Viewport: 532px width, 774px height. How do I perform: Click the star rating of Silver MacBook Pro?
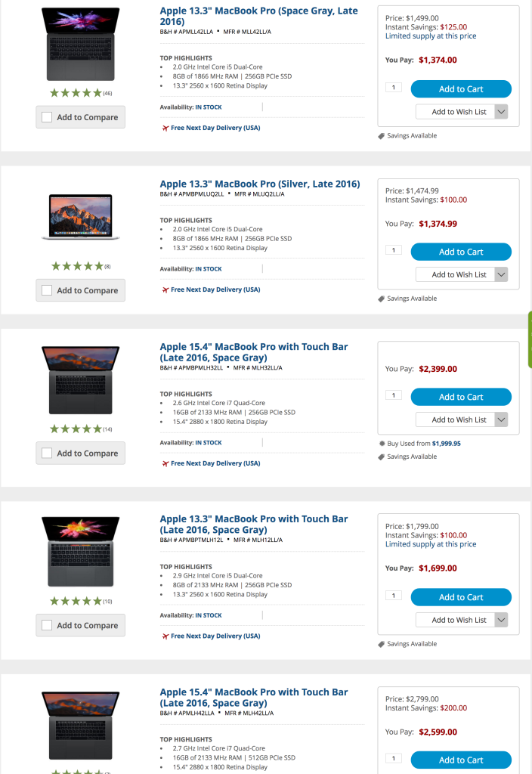[76, 266]
